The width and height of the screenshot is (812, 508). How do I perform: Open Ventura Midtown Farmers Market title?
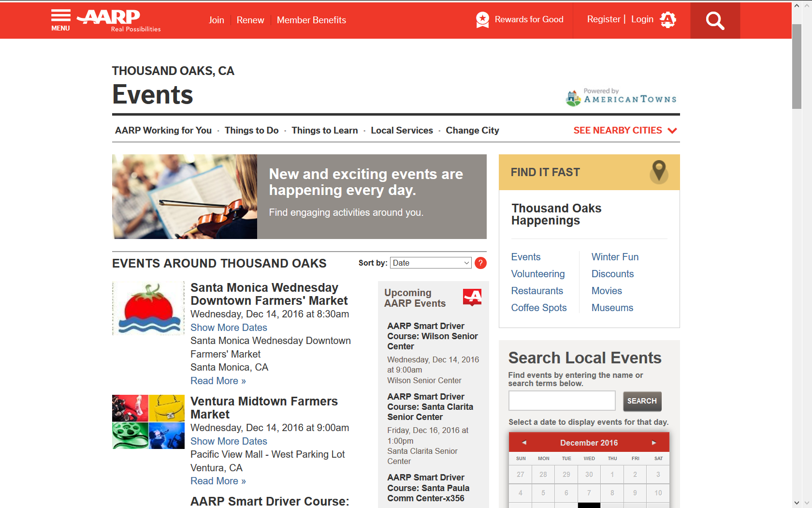pyautogui.click(x=264, y=408)
